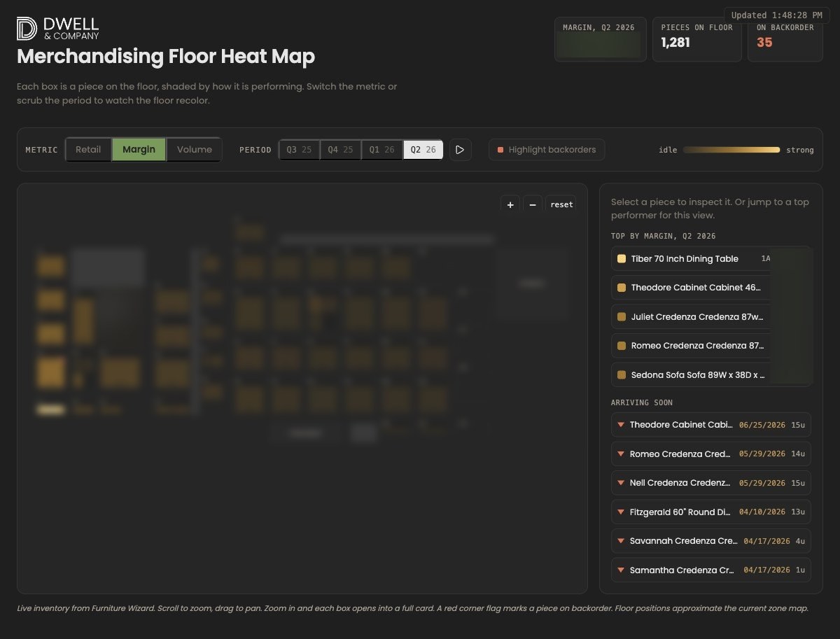Open Juliet Credenza top performer
Viewport: 840px width, 639px height.
point(711,317)
